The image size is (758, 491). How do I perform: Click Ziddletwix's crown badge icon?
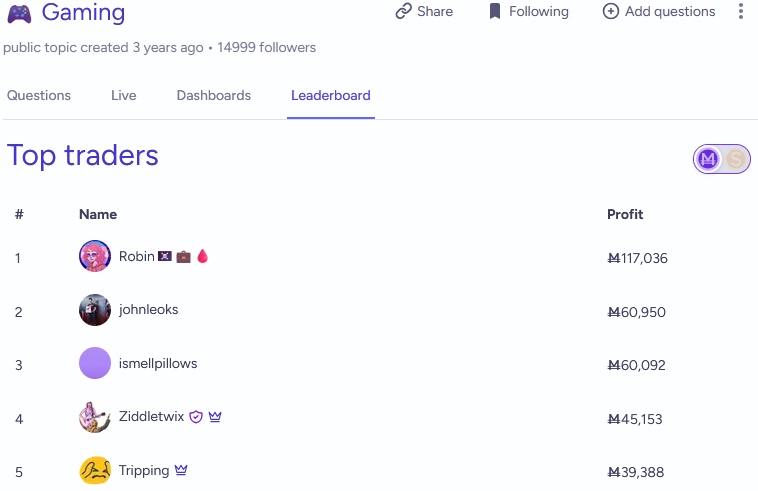pyautogui.click(x=215, y=416)
